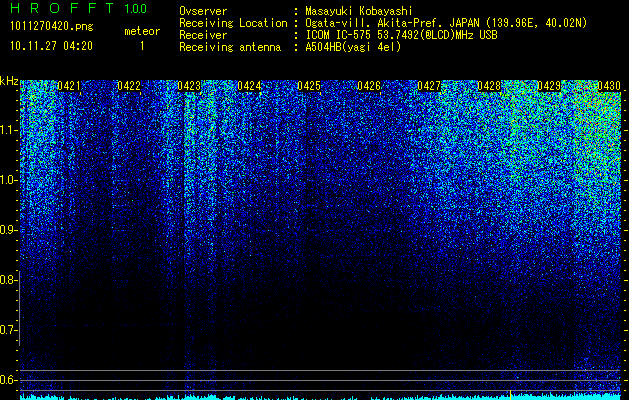The height and width of the screenshot is (400, 629).
Task: Click the ICOM IC-575 53.7492 MHz text
Action: [x=402, y=35]
